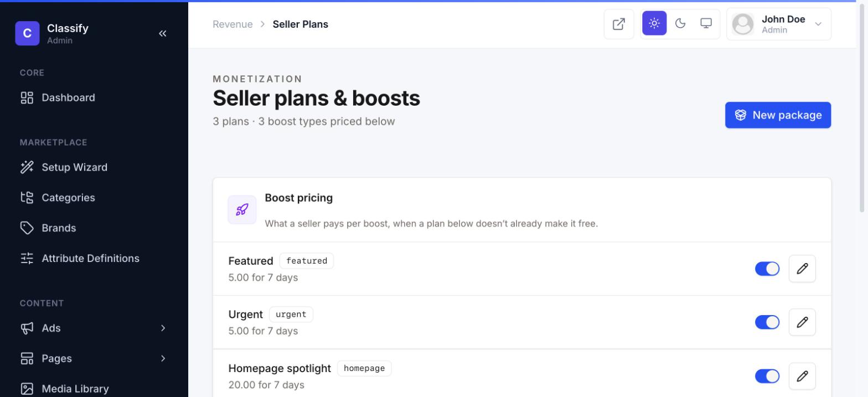Click the Categories tree icon

click(x=27, y=198)
